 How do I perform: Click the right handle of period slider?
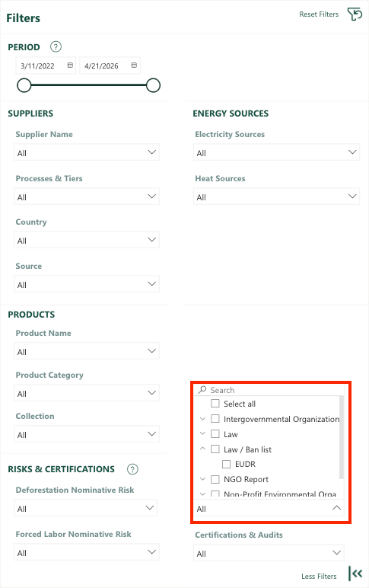tap(153, 85)
